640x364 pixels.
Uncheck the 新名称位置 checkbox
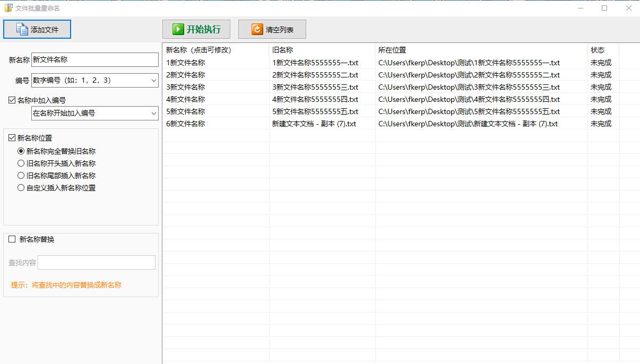pos(12,138)
